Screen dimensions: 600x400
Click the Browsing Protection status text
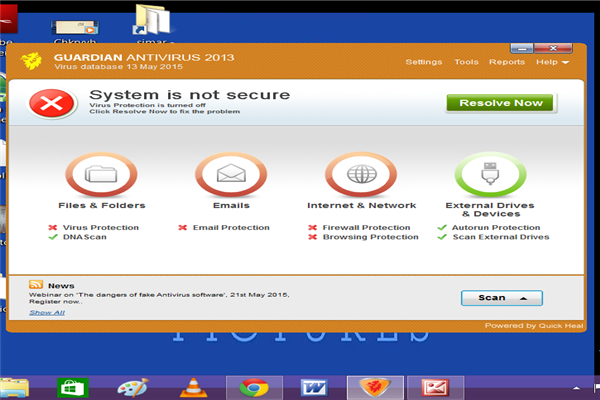click(371, 237)
